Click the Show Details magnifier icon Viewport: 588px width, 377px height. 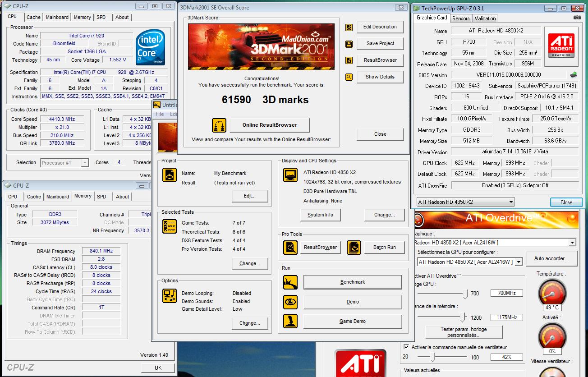349,77
